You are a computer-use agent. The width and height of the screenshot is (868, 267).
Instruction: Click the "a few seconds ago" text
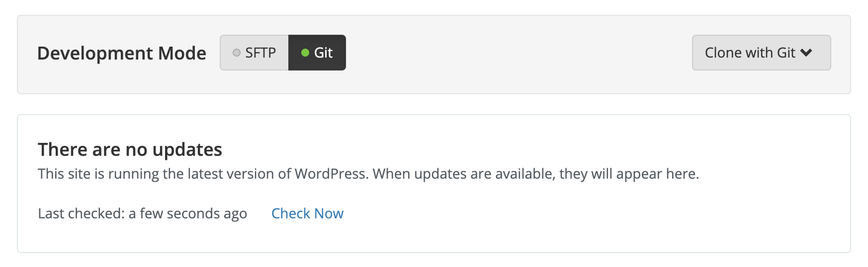(x=188, y=213)
